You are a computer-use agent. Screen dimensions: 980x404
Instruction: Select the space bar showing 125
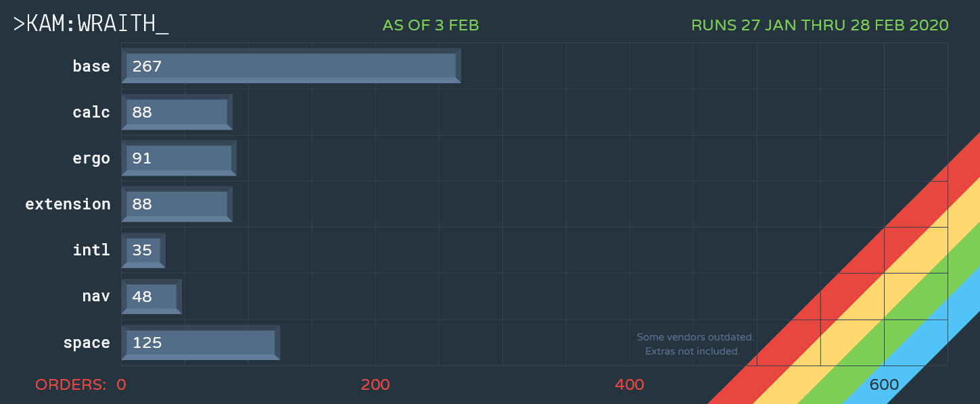click(200, 343)
